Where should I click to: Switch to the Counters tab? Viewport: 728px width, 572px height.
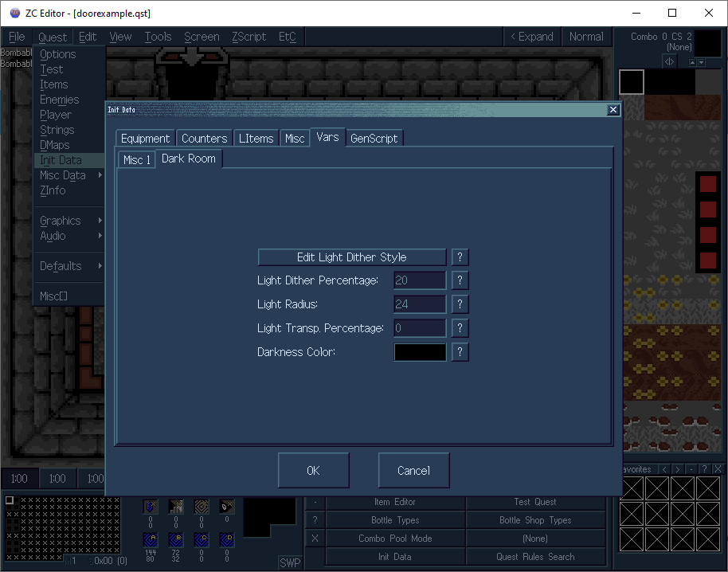tap(204, 139)
